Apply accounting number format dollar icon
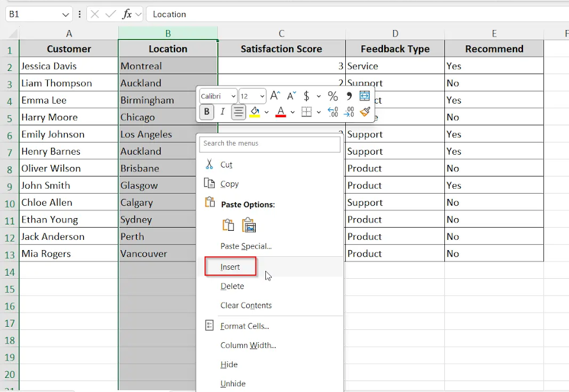This screenshot has width=569, height=392. (307, 96)
